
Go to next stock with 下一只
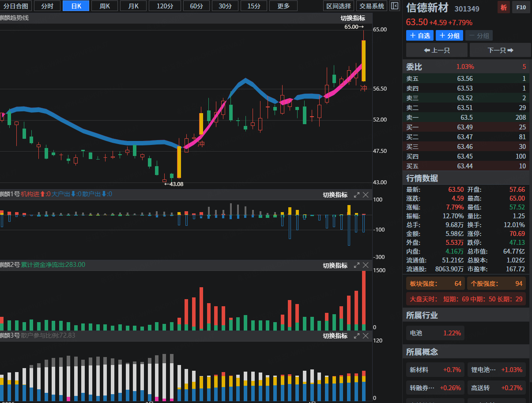[500, 50]
